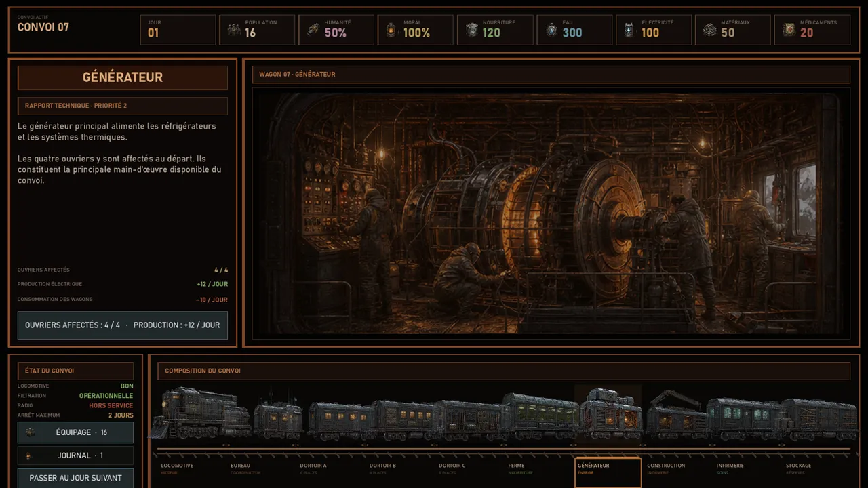Click the Wagon 07 · Générateur header
This screenshot has width=868, height=488.
click(x=551, y=75)
